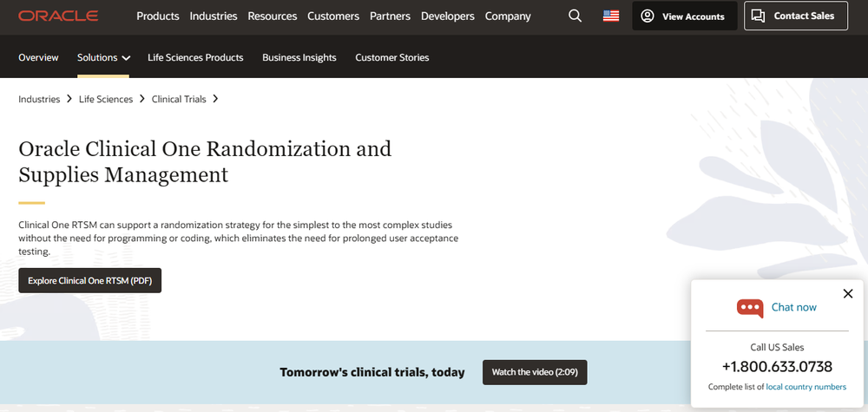The image size is (868, 412).
Task: Click the Oracle logo
Action: point(58,16)
